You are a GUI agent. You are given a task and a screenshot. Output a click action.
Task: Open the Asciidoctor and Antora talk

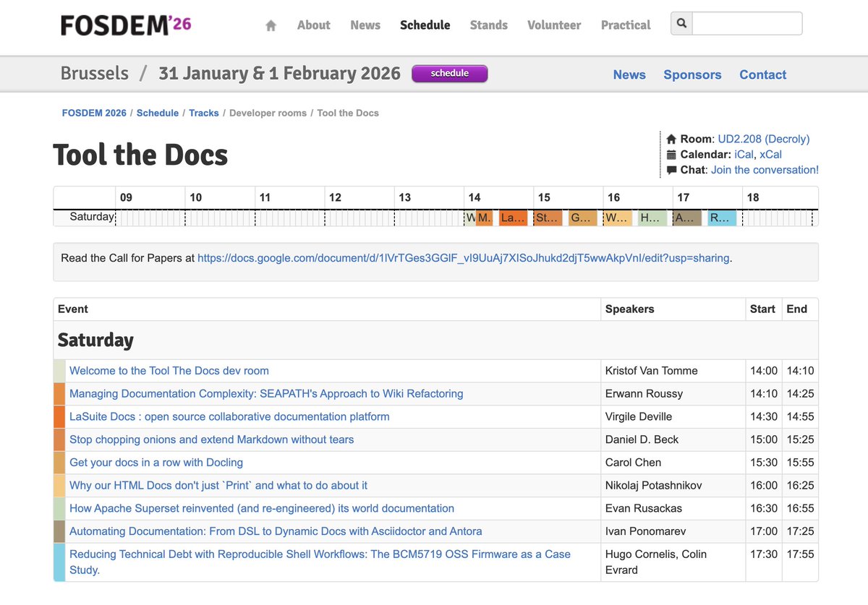pyautogui.click(x=276, y=531)
